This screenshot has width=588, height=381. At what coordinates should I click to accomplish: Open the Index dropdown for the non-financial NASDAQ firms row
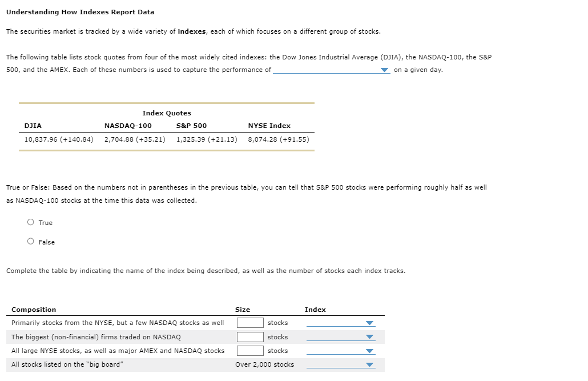pyautogui.click(x=340, y=337)
